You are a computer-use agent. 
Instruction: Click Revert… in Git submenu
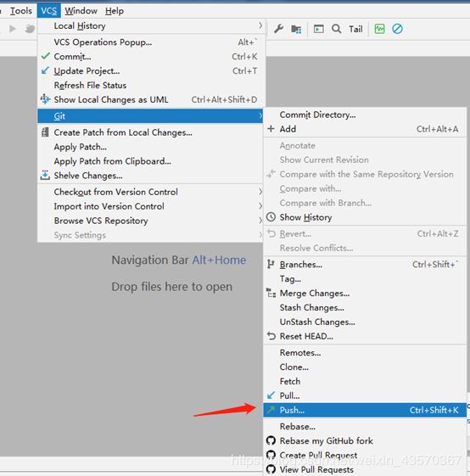tap(365, 233)
